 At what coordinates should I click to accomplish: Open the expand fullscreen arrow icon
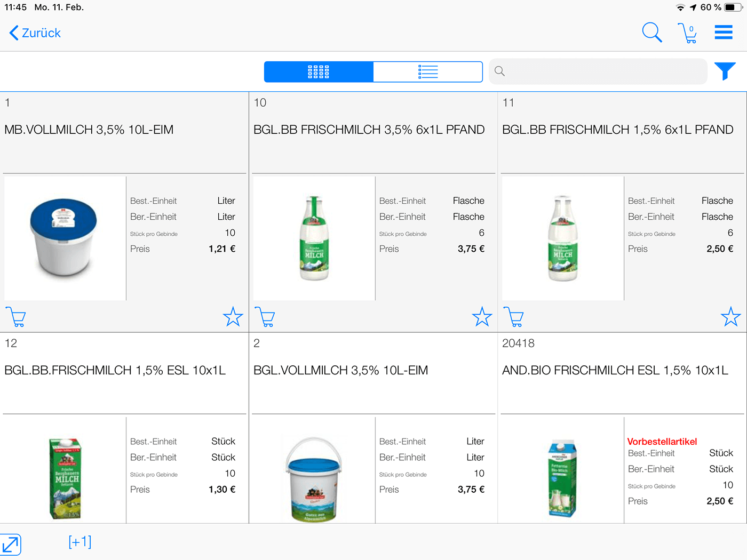11,545
